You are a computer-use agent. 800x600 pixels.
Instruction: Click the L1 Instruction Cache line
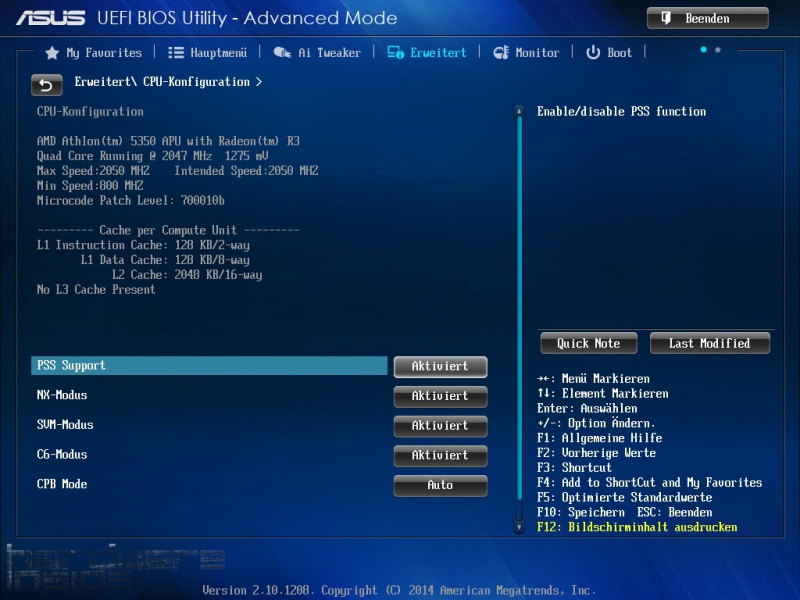(x=143, y=245)
